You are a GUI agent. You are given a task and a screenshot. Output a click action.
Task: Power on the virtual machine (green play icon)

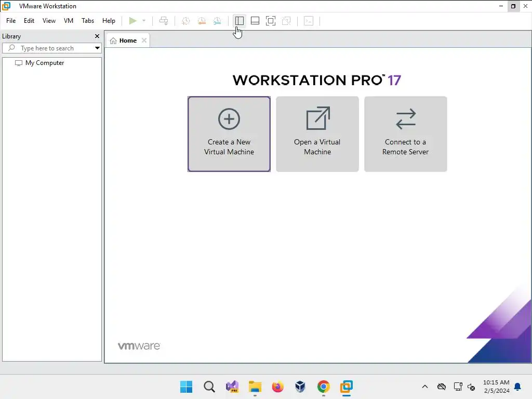(x=132, y=21)
